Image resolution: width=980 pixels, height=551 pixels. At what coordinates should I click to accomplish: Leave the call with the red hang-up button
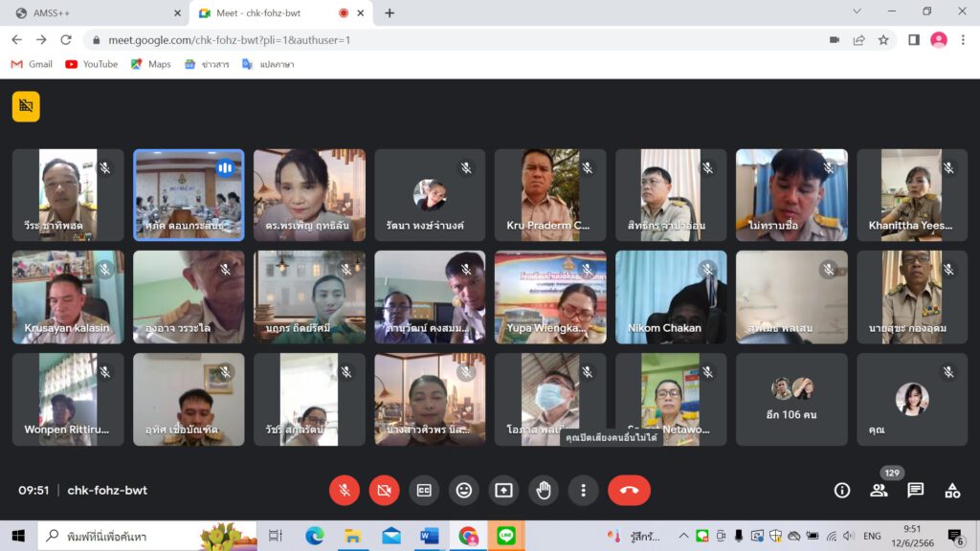629,490
